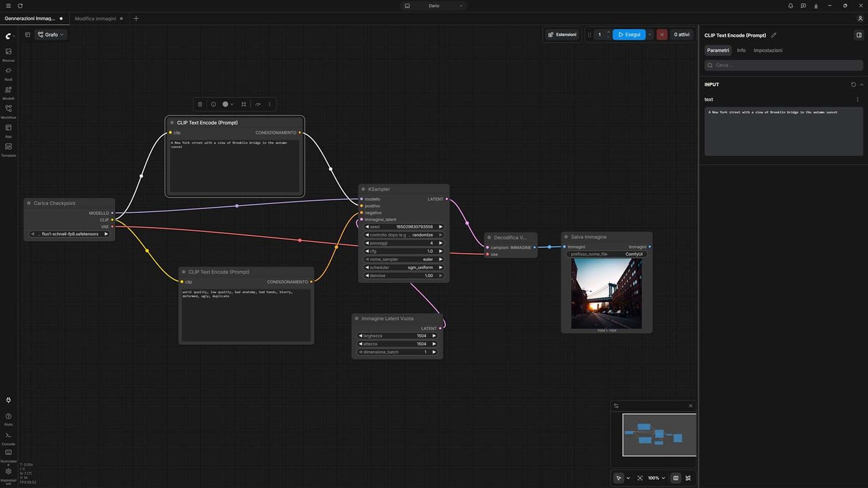Switch to the Modifica immagini workflow tab
Image resolution: width=868 pixels, height=488 pixels.
95,19
